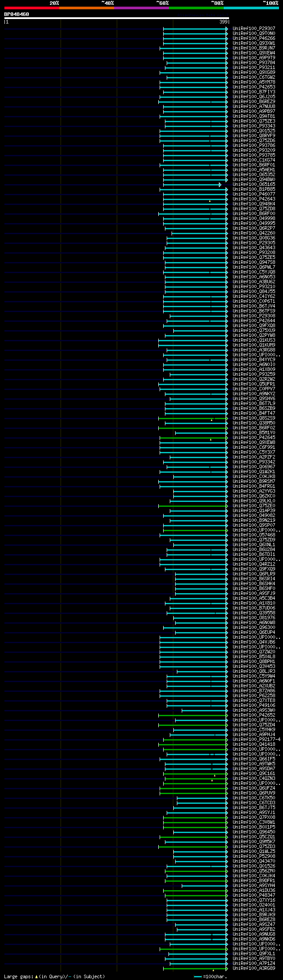Select hit UniRef100_A3RG89

(254, 968)
